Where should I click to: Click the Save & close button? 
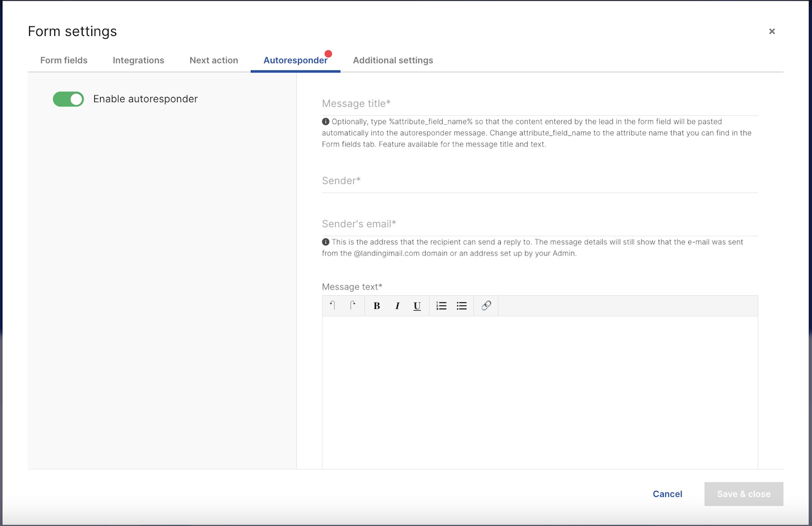743,494
